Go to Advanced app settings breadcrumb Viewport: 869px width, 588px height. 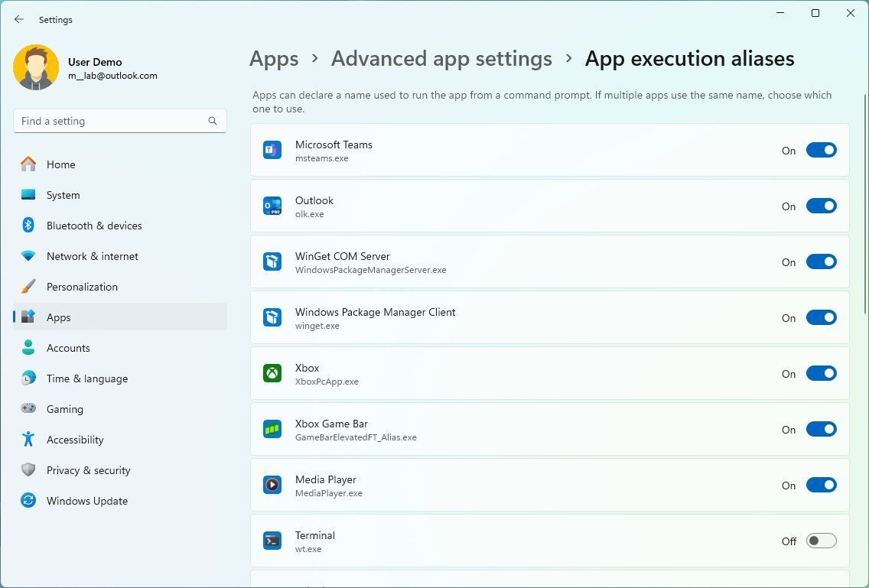point(441,58)
